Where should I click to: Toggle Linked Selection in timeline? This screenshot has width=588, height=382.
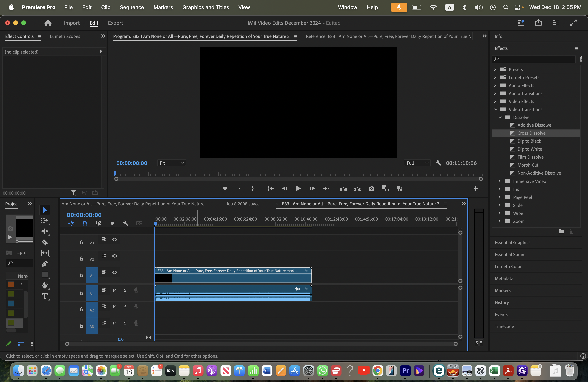tap(98, 223)
